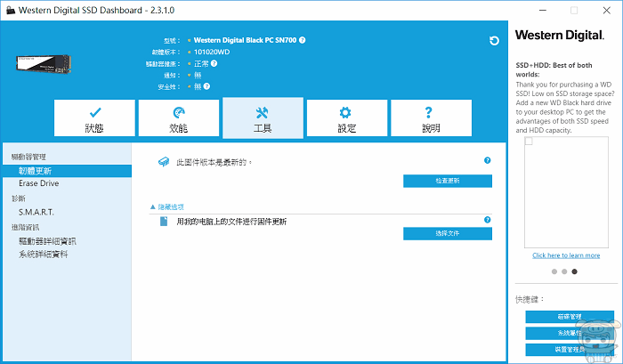Select Erase Drive in the sidebar
Screen dimensions: 623x364
tap(39, 183)
